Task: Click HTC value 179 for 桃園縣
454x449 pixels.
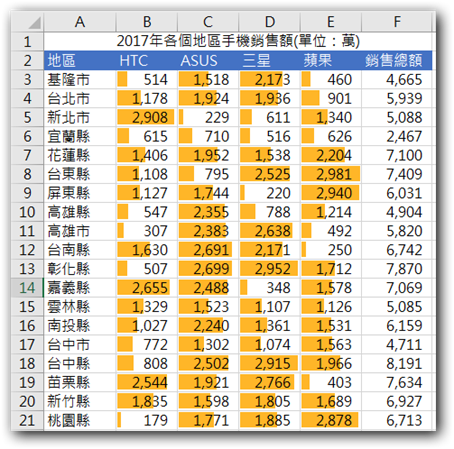Action: 147,420
